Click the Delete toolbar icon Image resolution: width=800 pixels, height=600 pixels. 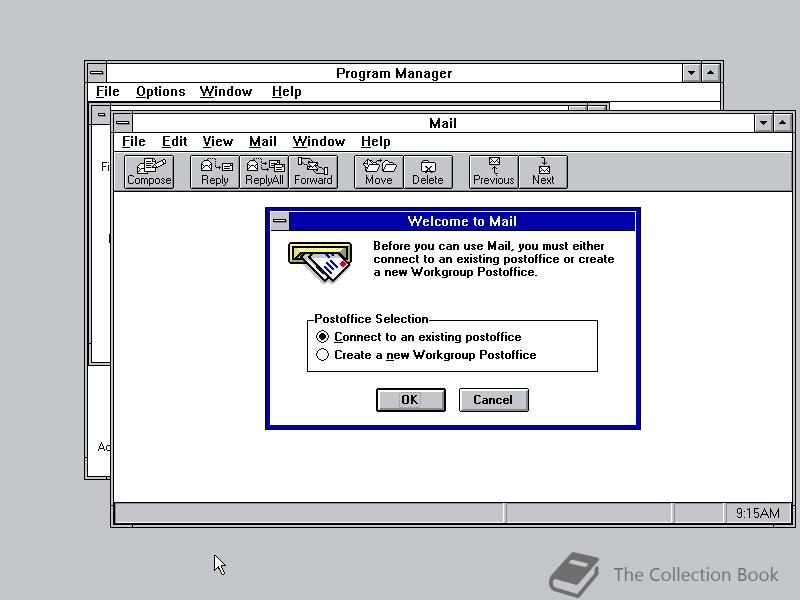tap(428, 172)
